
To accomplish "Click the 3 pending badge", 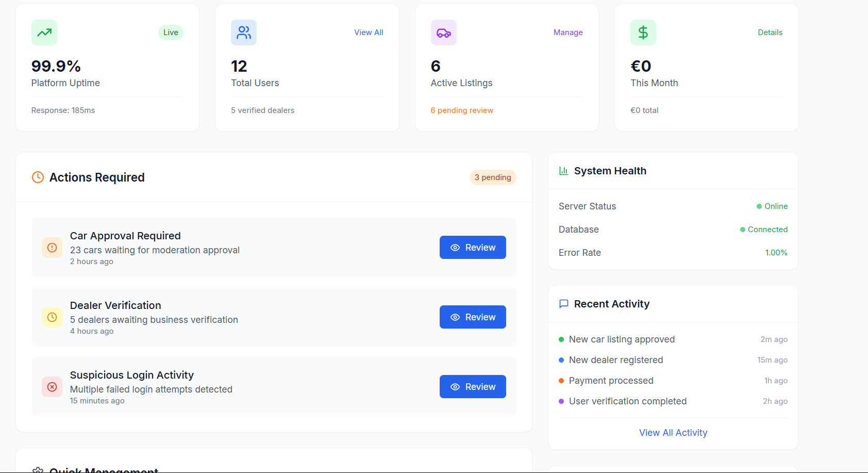I will click(x=493, y=177).
